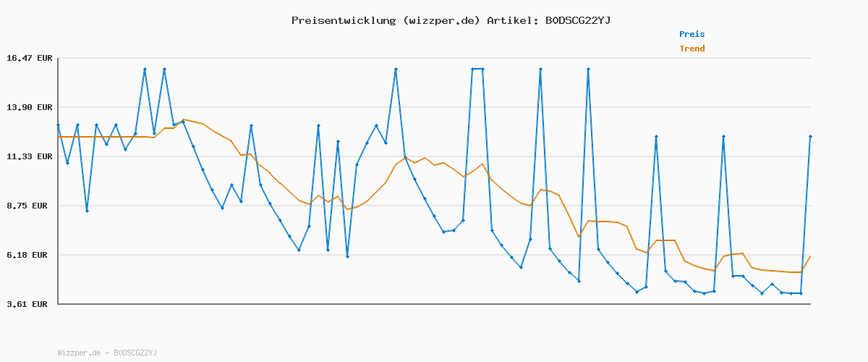Click the Wizzper.de name in footer
The width and height of the screenshot is (868, 362).
79,353
